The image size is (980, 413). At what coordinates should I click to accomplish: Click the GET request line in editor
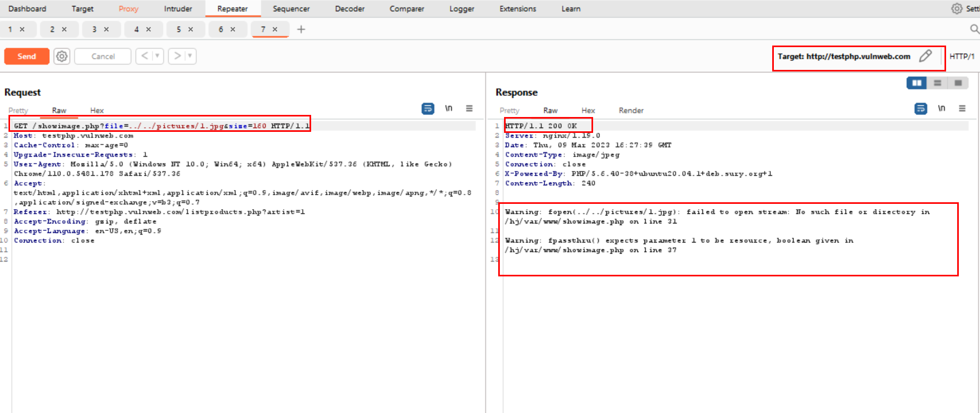[159, 126]
